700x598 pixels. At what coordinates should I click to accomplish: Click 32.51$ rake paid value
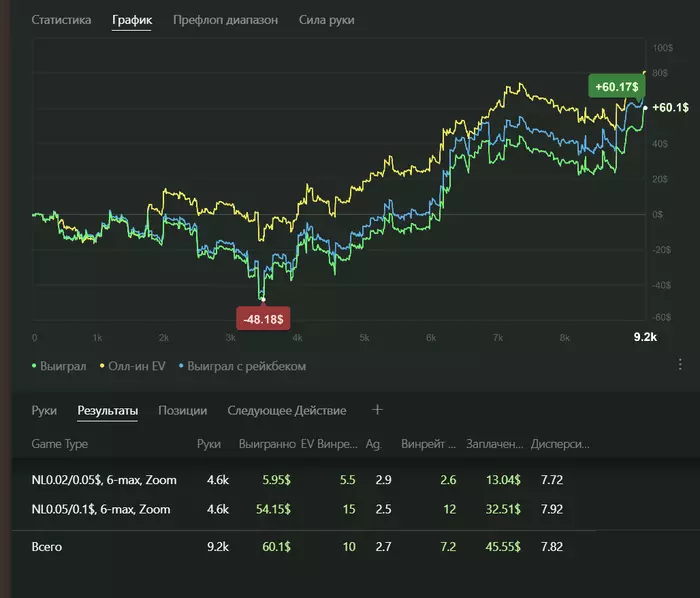click(x=503, y=509)
